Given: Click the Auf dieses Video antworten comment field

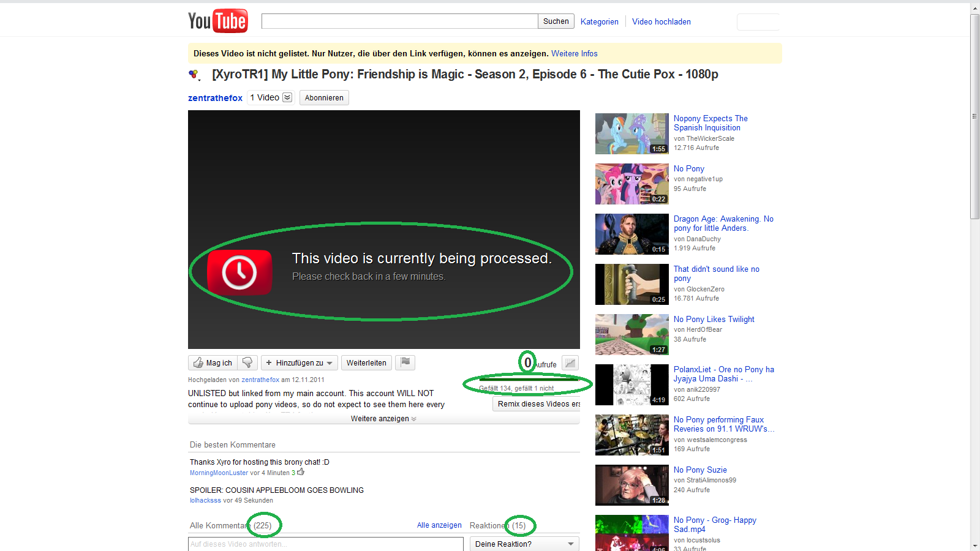Looking at the screenshot, I should (x=326, y=544).
